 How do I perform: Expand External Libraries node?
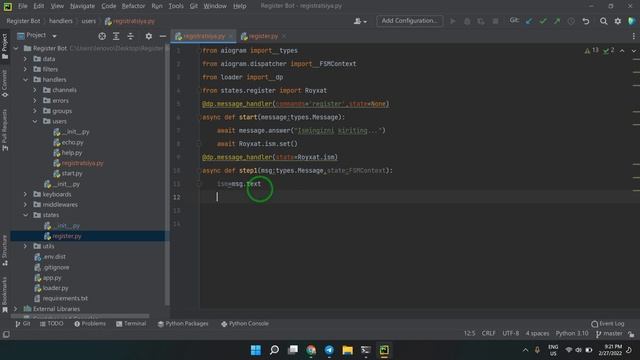tap(16, 309)
